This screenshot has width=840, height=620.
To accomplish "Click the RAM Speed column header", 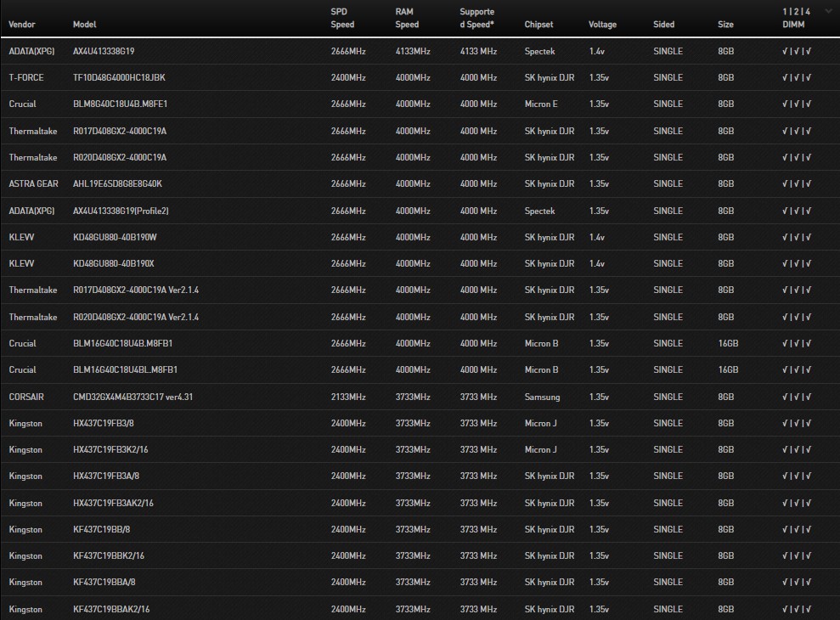I will click(407, 18).
